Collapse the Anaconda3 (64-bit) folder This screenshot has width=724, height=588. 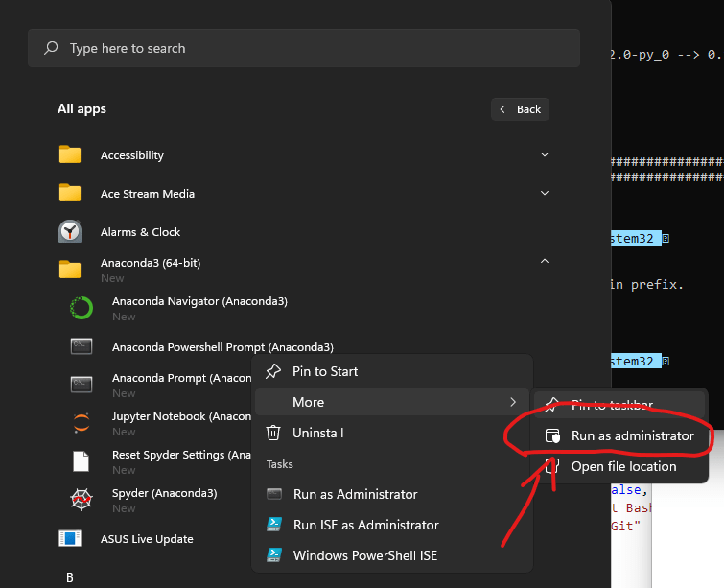[545, 261]
